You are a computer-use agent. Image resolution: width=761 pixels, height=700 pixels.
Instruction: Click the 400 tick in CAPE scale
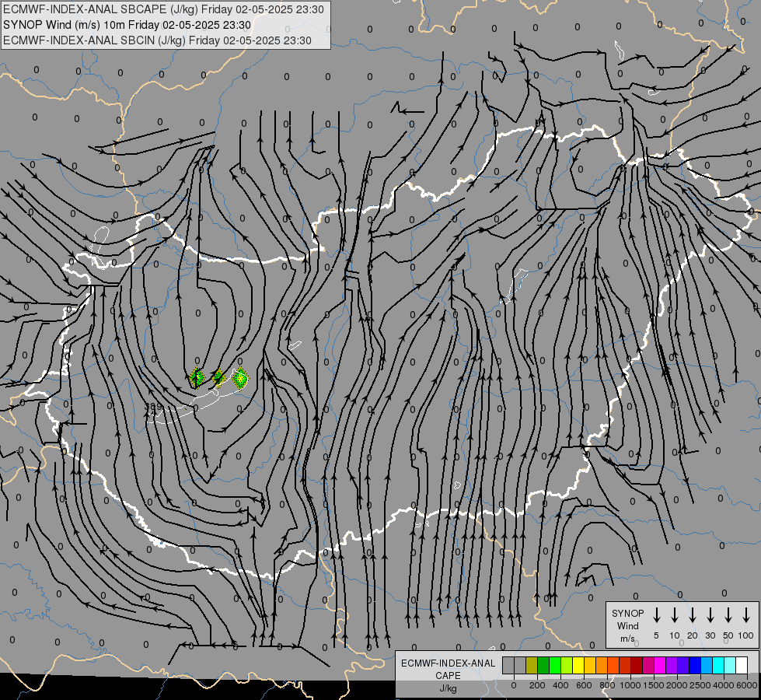point(560,685)
